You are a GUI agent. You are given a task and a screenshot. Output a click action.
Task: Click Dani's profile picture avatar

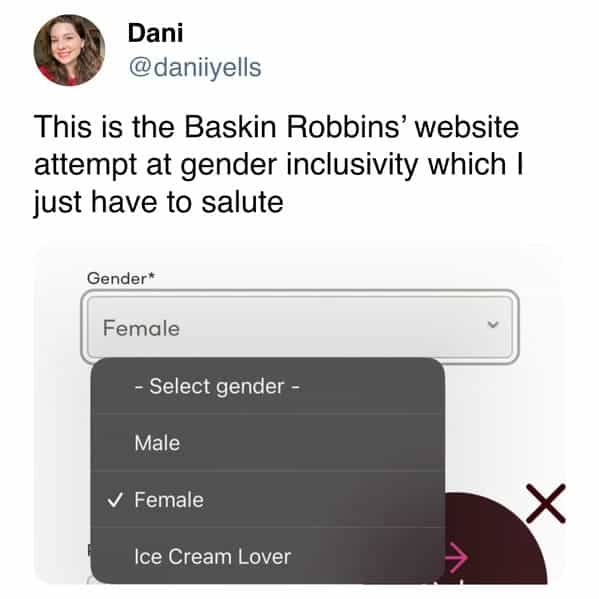pos(69,50)
